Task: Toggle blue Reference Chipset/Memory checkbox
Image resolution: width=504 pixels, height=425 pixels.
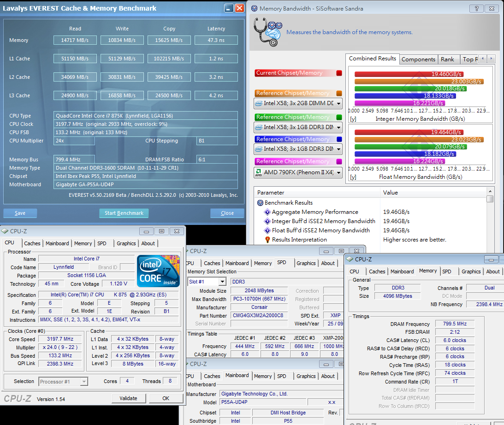Action: 339,139
